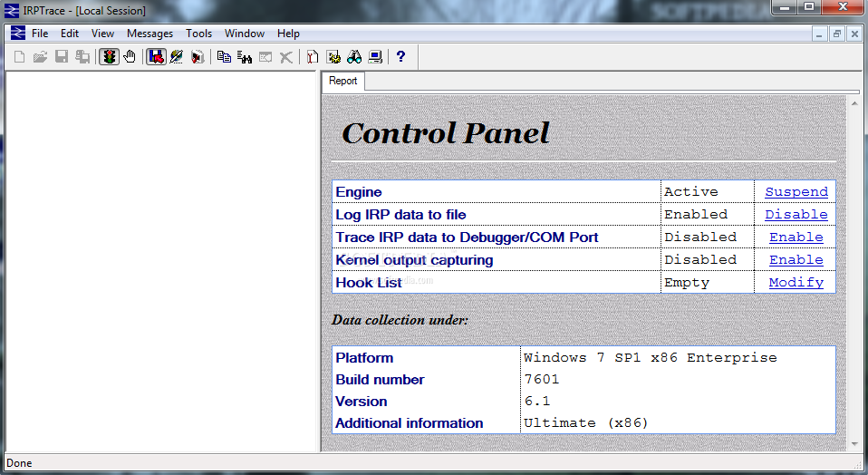
Task: Click the kernel output capture icon
Action: coord(198,56)
